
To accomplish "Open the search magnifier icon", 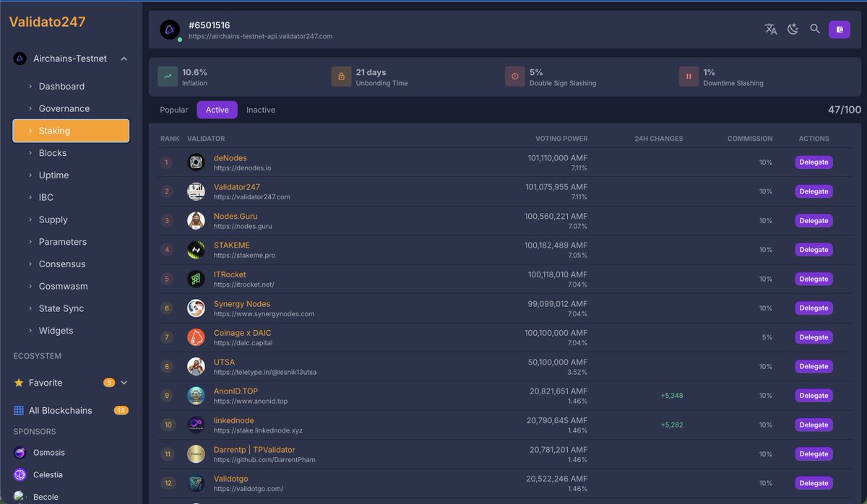I will (x=815, y=29).
